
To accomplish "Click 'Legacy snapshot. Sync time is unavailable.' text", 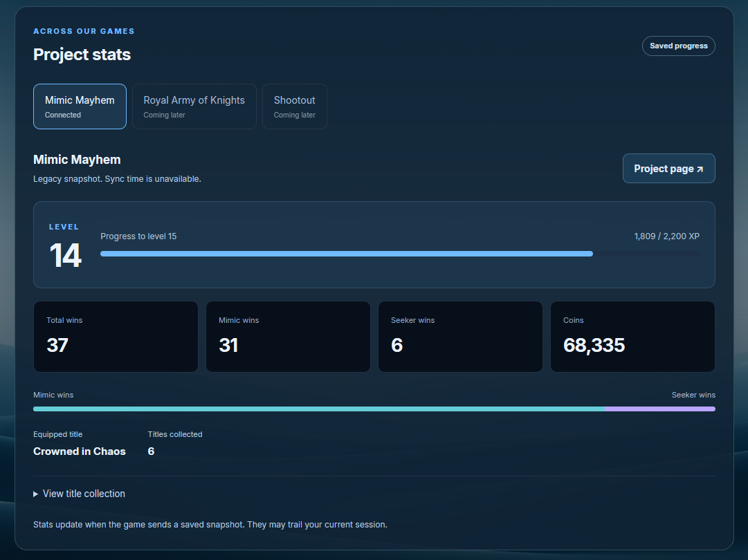I will [x=117, y=179].
